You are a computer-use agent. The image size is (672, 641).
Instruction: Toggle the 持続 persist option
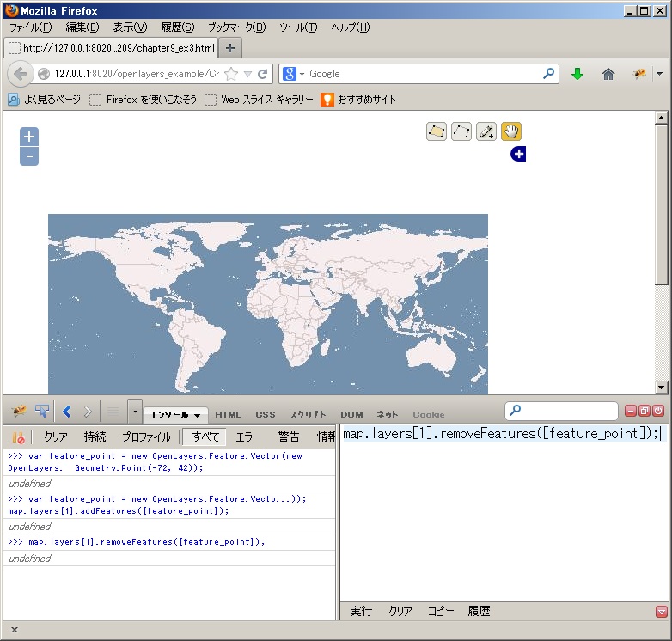(95, 437)
